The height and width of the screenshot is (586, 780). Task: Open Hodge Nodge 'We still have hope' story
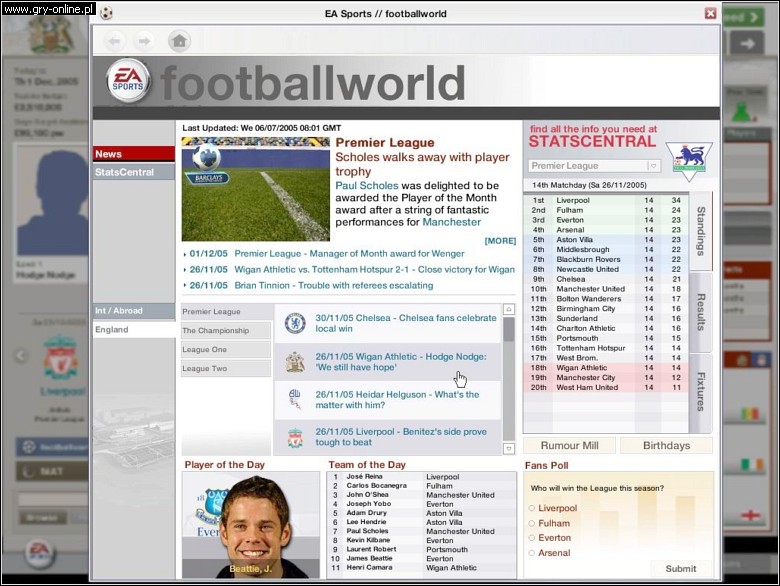click(401, 362)
